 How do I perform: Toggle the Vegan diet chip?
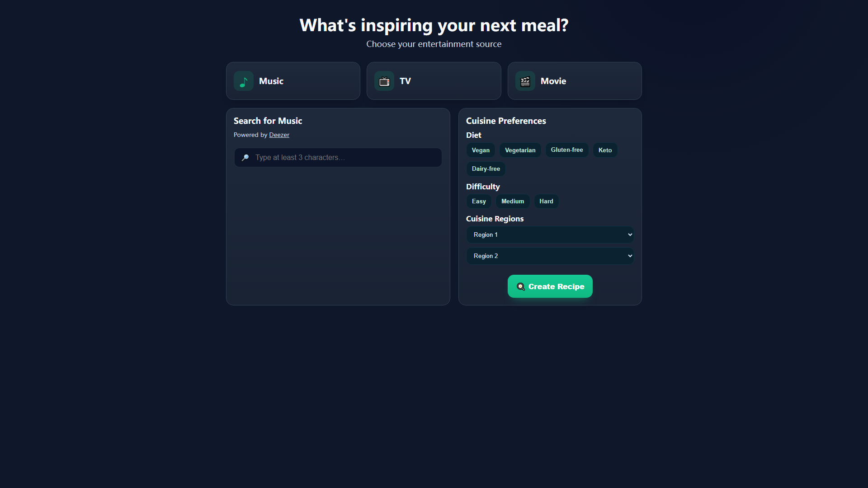[481, 150]
